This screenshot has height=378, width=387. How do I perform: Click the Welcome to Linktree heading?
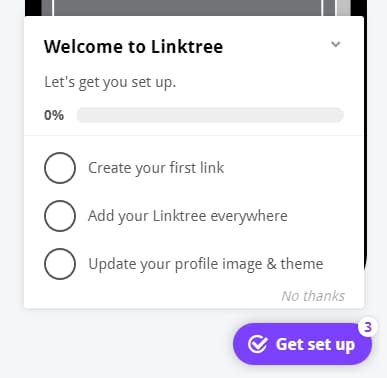point(133,46)
